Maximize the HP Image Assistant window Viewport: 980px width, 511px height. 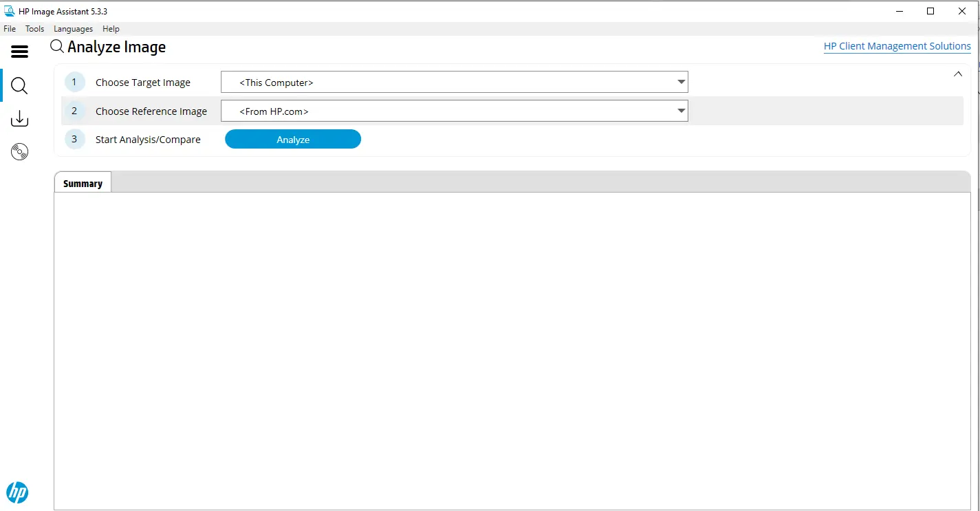(x=930, y=11)
